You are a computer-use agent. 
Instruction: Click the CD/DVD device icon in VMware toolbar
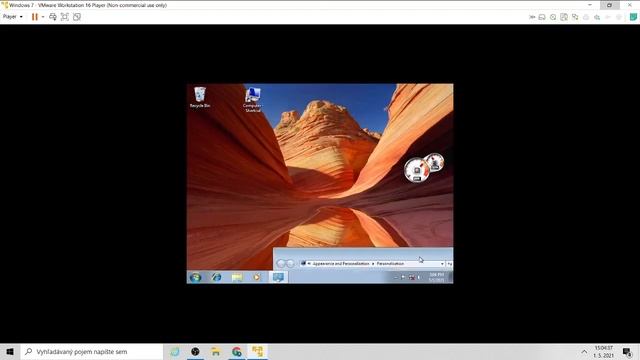(553, 17)
